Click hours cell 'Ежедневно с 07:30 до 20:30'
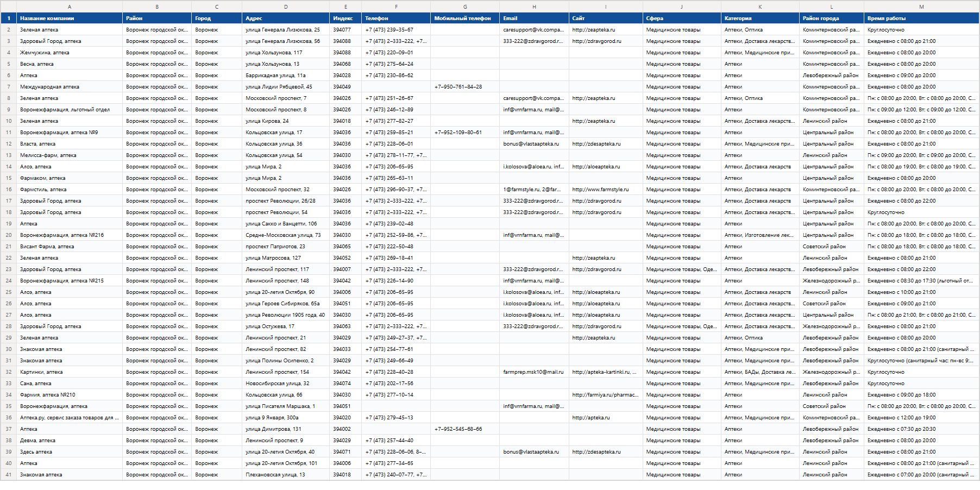The height and width of the screenshot is (490, 980). pyautogui.click(x=921, y=429)
